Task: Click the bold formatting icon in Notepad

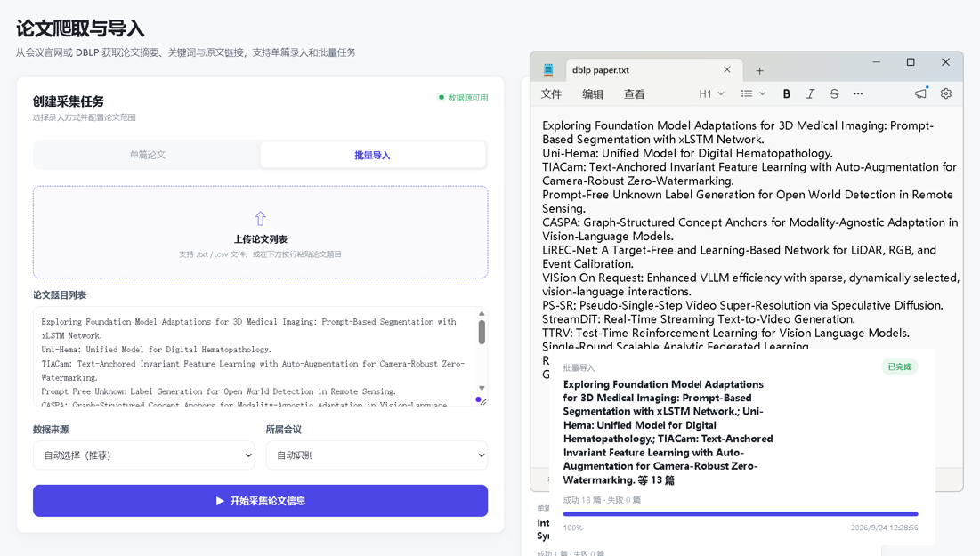Action: [786, 93]
